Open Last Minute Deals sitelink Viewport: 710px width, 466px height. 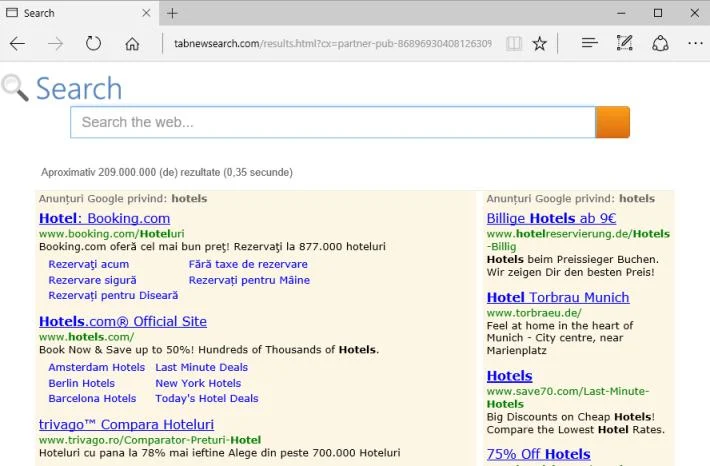(x=201, y=367)
